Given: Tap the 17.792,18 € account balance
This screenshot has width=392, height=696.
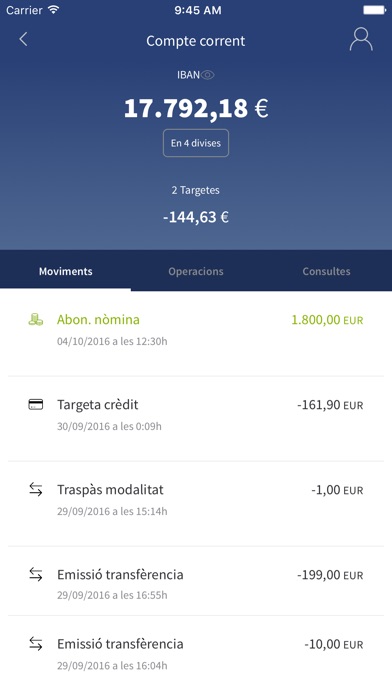Looking at the screenshot, I should click(x=196, y=108).
